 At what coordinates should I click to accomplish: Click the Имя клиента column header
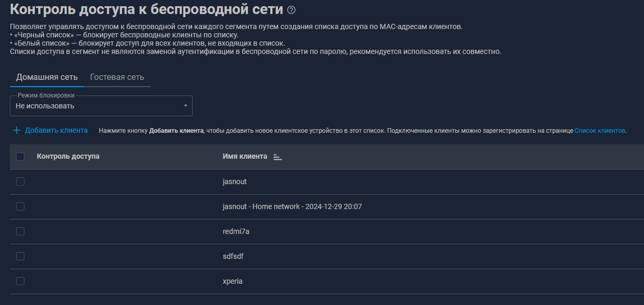[x=245, y=156]
